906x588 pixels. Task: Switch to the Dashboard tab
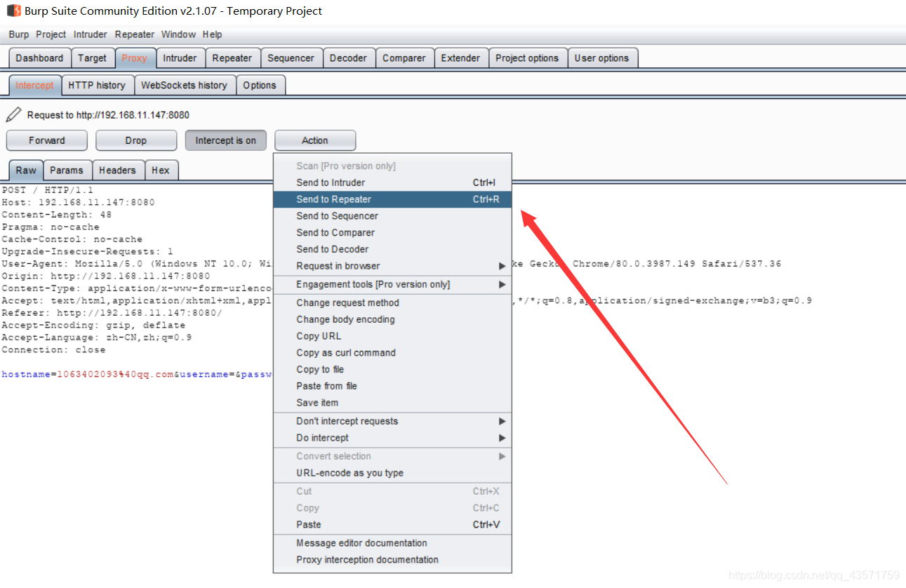(39, 58)
